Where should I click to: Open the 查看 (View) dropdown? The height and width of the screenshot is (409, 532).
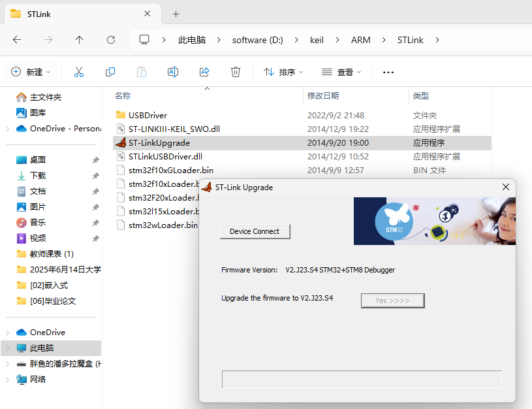click(341, 72)
